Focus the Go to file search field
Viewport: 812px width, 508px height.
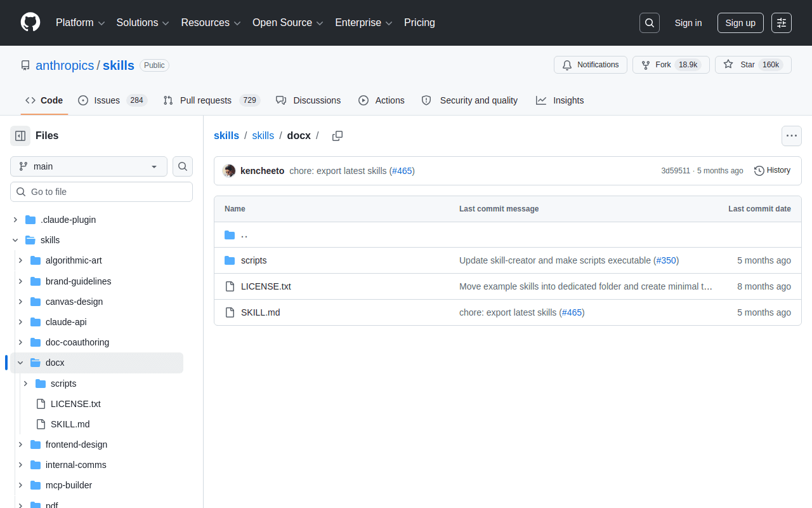101,192
